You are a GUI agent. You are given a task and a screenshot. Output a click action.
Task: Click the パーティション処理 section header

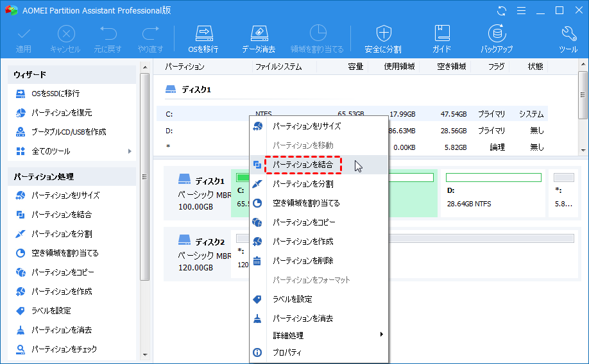(71, 177)
